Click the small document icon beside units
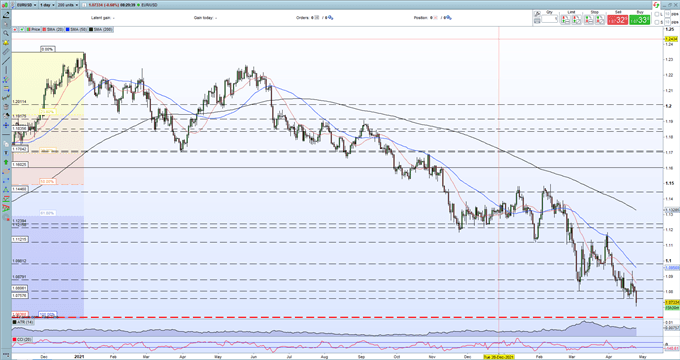 point(83,5)
